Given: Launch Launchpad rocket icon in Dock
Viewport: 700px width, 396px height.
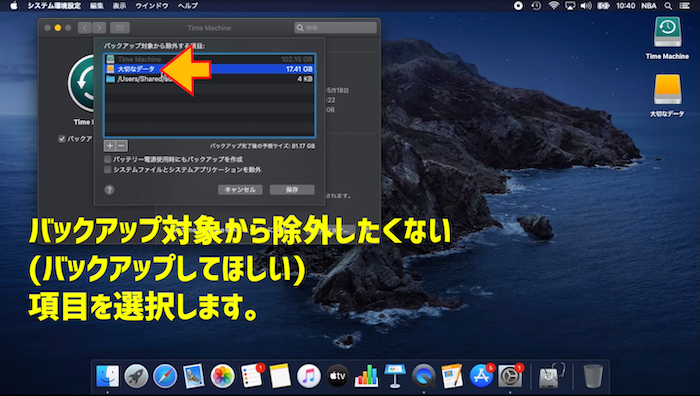Looking at the screenshot, I should pos(136,376).
